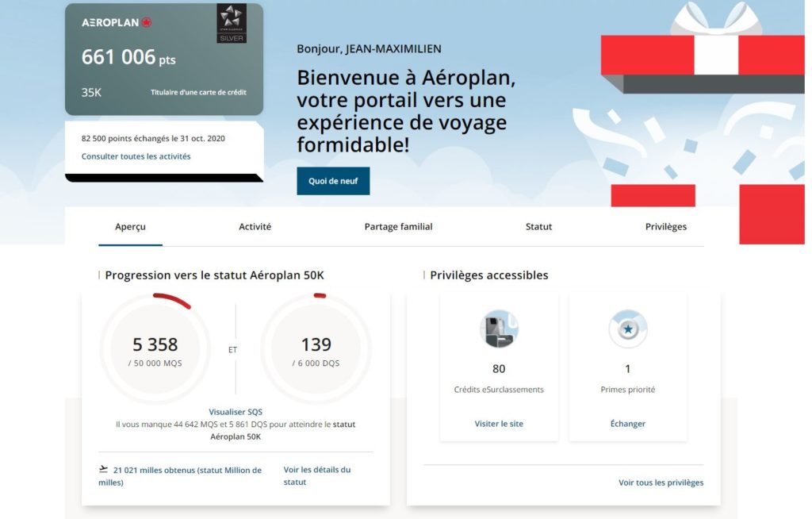The width and height of the screenshot is (812, 519).
Task: Click the 661 006 points membership card
Action: pyautogui.click(x=163, y=58)
